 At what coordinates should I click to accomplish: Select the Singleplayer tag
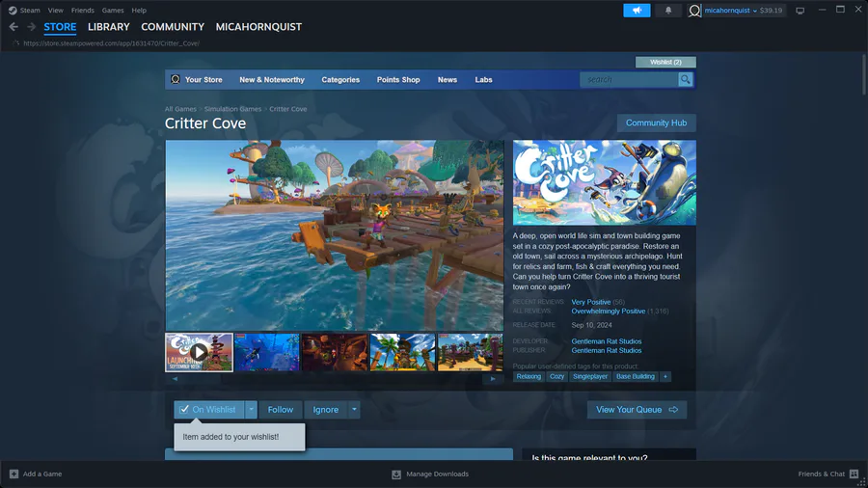coord(590,376)
